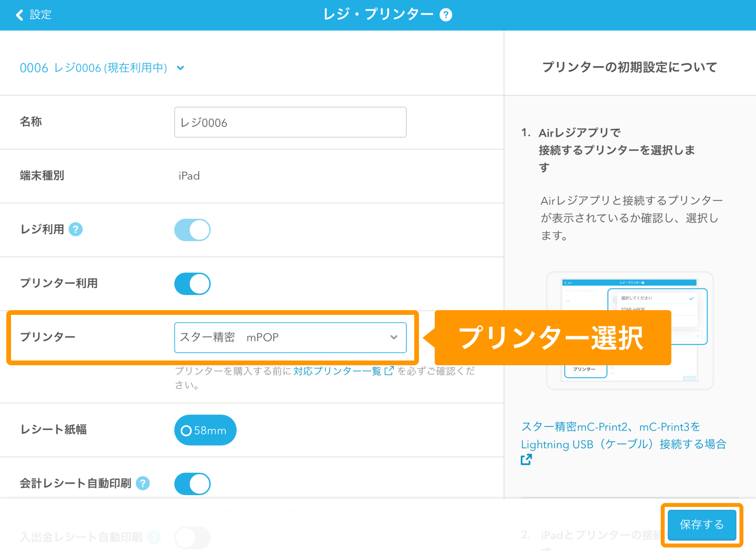Image resolution: width=756 pixels, height=551 pixels.
Task: Toggle the プリンター利用 switch
Action: 193,284
